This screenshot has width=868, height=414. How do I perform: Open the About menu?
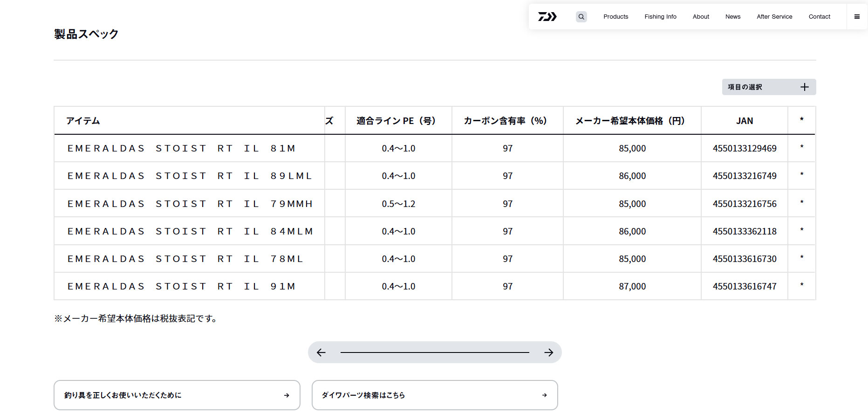pos(701,17)
